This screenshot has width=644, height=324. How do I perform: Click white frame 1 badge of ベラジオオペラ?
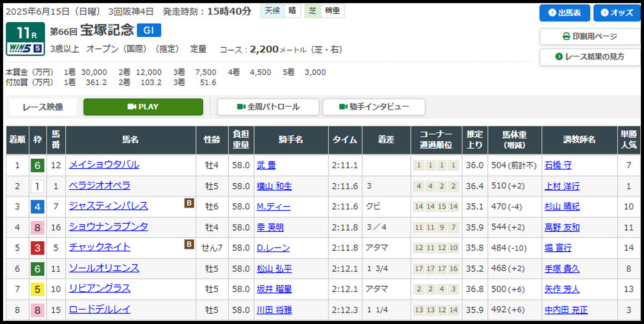pos(37,186)
